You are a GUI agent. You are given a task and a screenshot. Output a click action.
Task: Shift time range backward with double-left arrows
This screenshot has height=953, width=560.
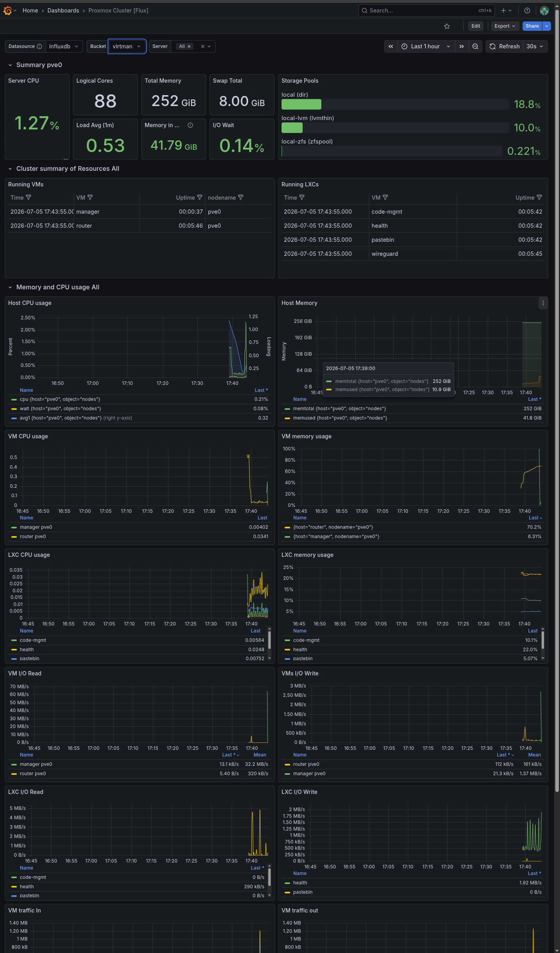pyautogui.click(x=391, y=46)
